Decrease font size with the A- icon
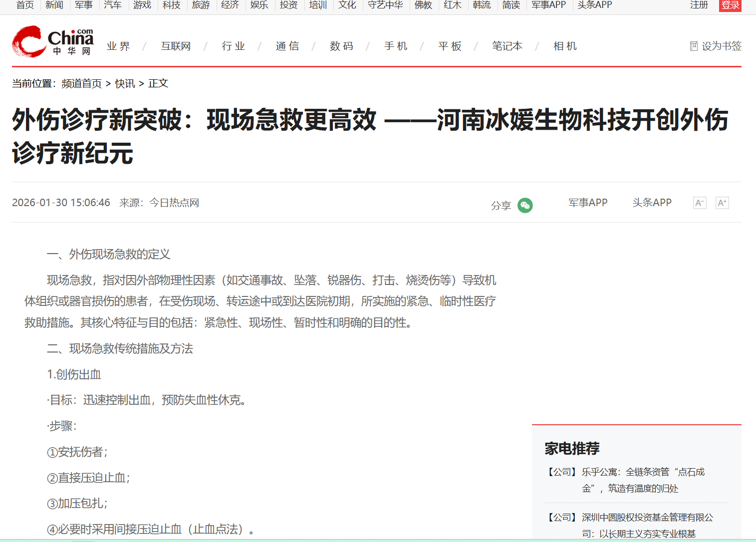 699,203
